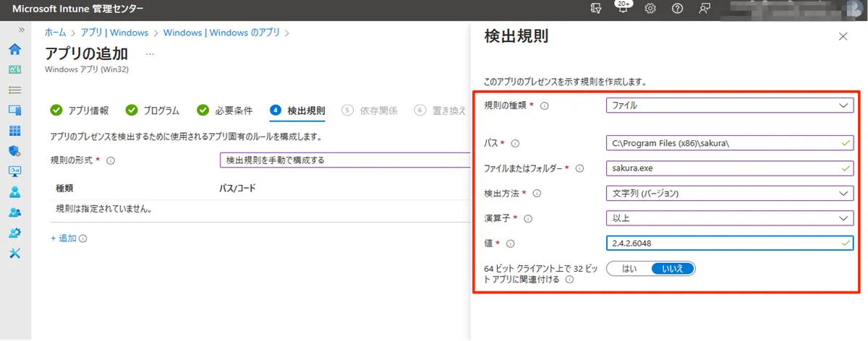
Task: Open 規則の形式 dropdown
Action: [x=344, y=160]
